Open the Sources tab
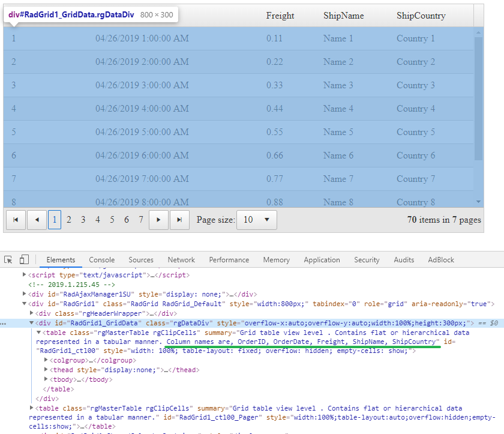The width and height of the screenshot is (504, 434). pyautogui.click(x=141, y=260)
